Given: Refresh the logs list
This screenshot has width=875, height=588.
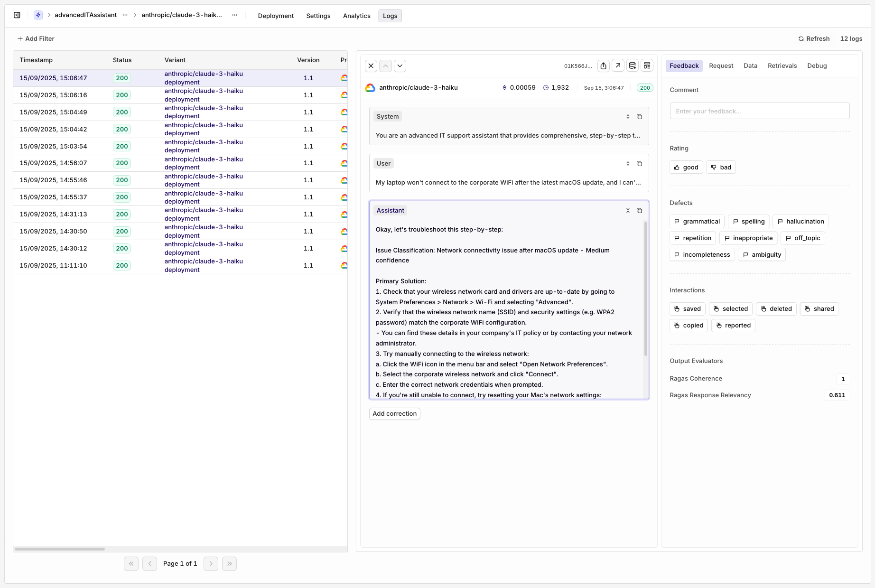Looking at the screenshot, I should point(814,38).
